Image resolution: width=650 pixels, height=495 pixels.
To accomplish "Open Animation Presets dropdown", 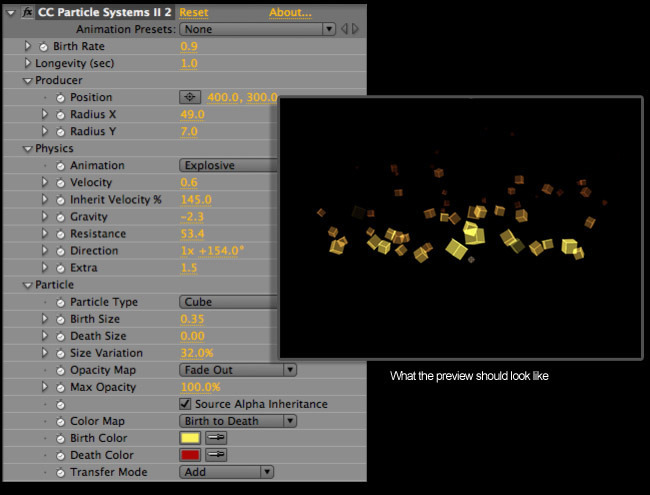I will (257, 29).
